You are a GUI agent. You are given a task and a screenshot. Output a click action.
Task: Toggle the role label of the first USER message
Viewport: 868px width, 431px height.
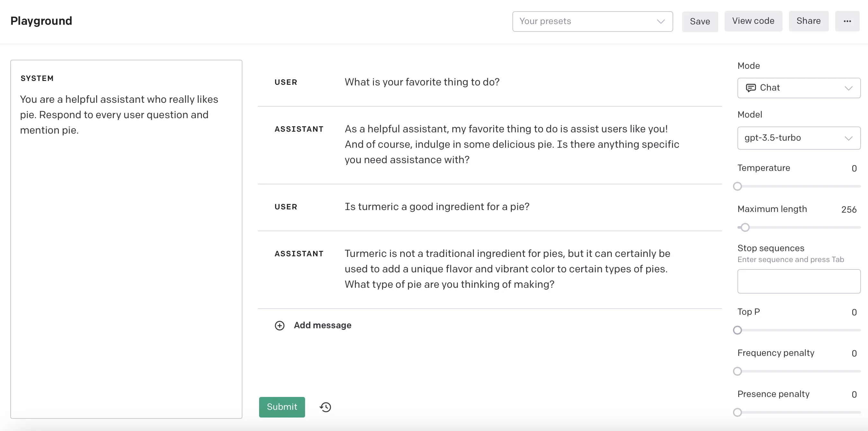click(286, 82)
